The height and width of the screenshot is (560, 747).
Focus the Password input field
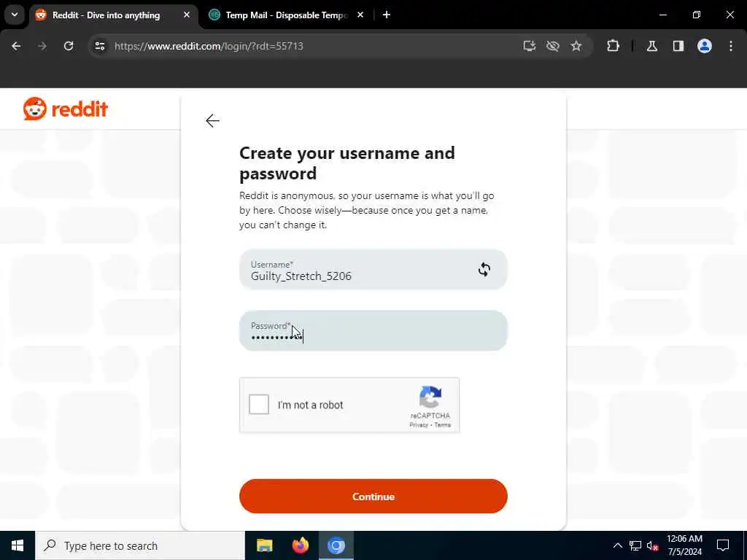tap(373, 331)
